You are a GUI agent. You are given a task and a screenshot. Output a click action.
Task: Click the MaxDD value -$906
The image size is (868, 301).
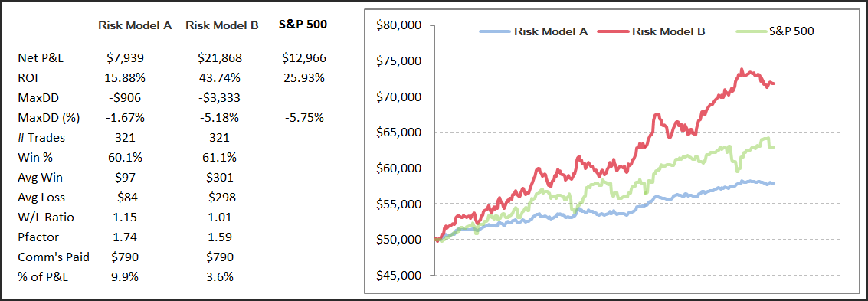pyautogui.click(x=125, y=98)
